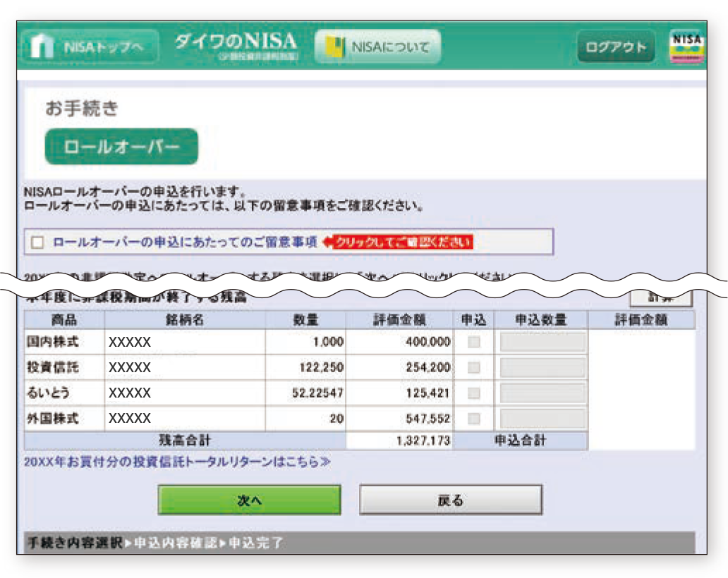
Task: Go to NISAトップへ home button
Action: (90, 47)
